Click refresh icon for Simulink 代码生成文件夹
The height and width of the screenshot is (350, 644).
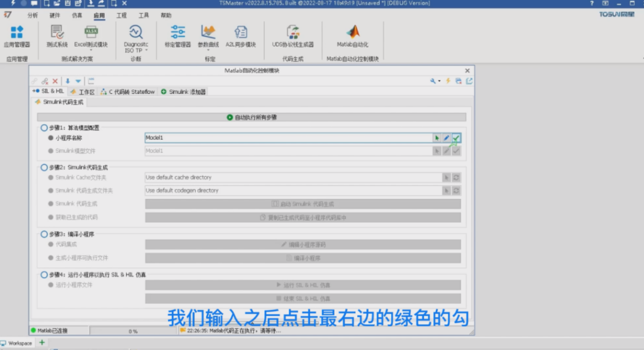click(x=456, y=191)
